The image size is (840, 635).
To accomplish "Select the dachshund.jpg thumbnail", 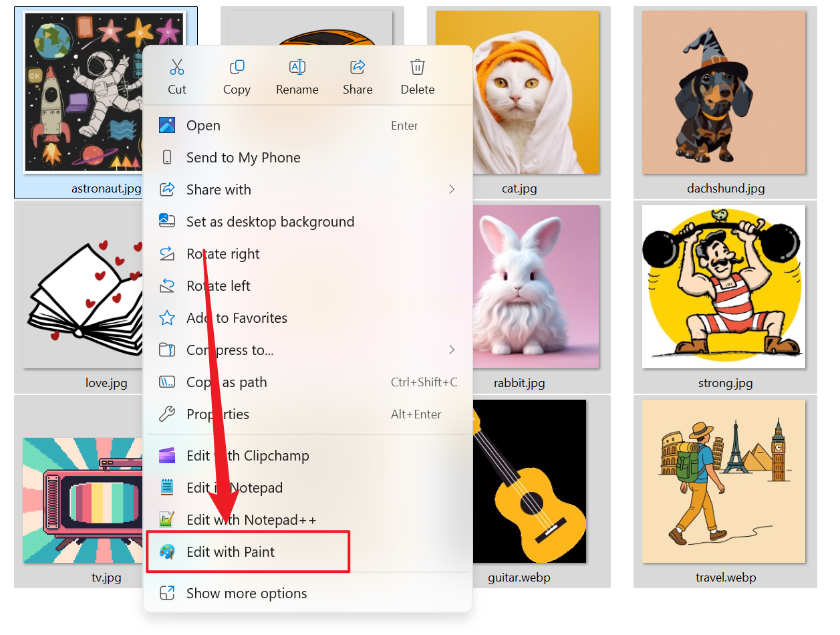I will pos(724,92).
